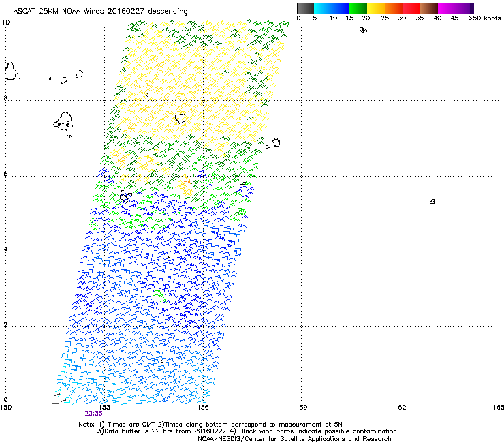Click the legend tick label '25'
Screen dimensions: 504x443
pos(385,18)
